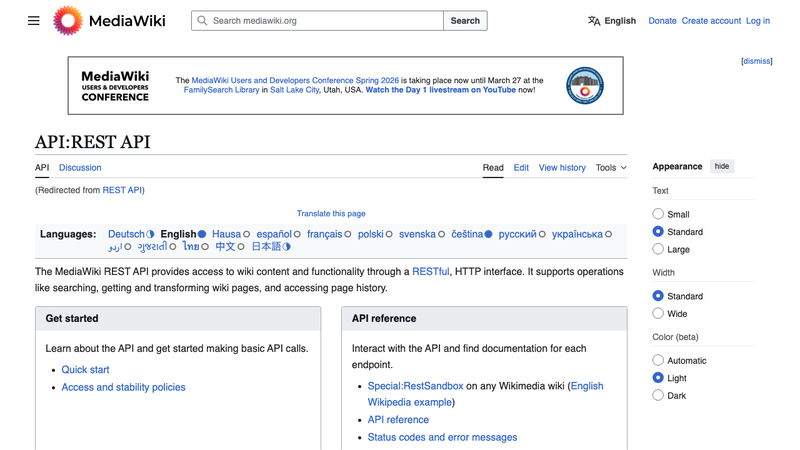Screen dimensions: 800x450
Task: Click Translate this page link
Action: pos(331,214)
